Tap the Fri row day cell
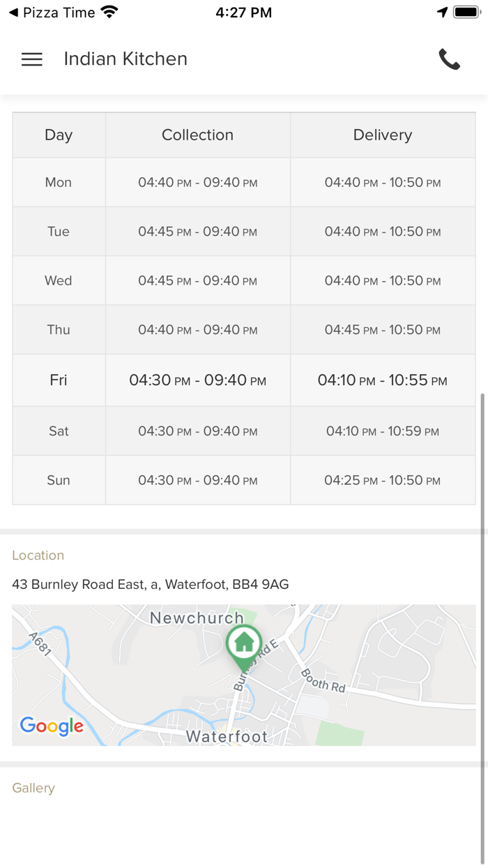 click(x=59, y=380)
